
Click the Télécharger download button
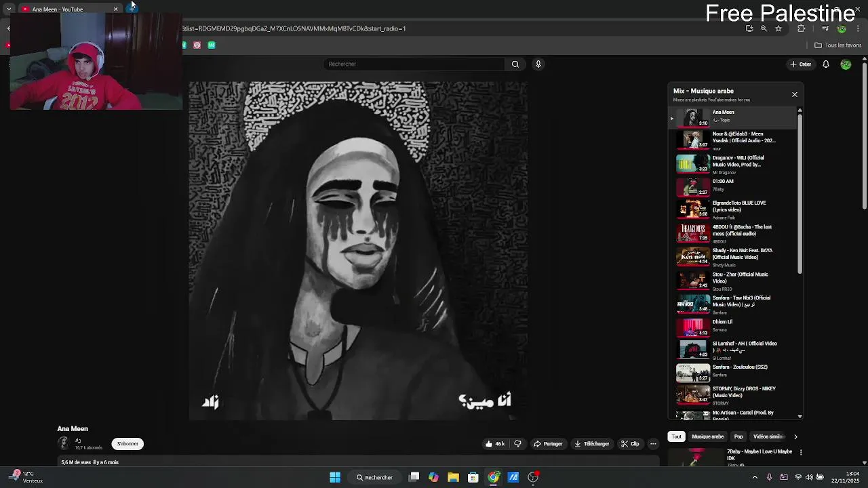(592, 444)
